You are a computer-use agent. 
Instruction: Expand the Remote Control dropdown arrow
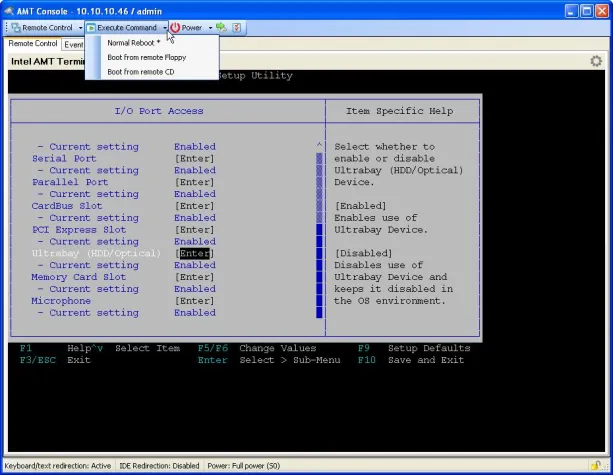click(x=80, y=27)
